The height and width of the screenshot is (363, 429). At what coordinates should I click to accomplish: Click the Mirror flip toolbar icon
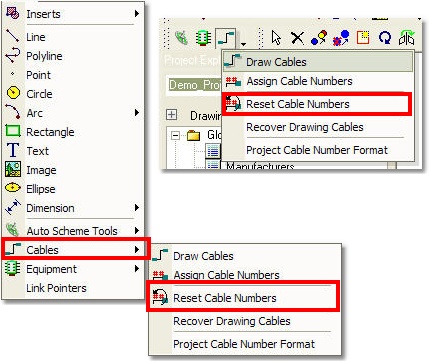407,38
